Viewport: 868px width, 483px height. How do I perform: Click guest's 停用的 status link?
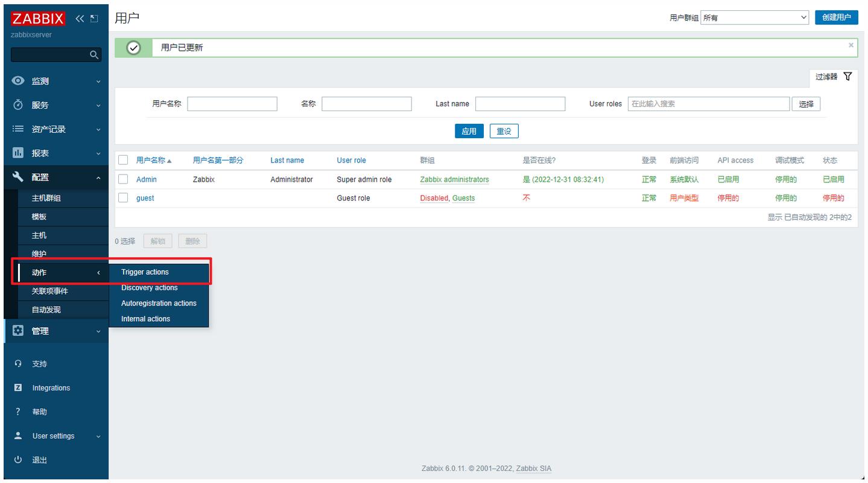click(x=834, y=198)
